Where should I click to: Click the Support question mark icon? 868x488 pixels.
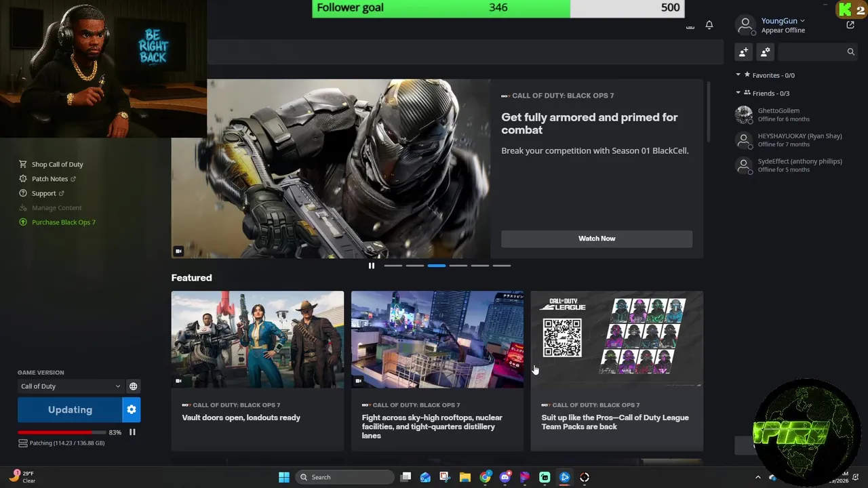(23, 193)
